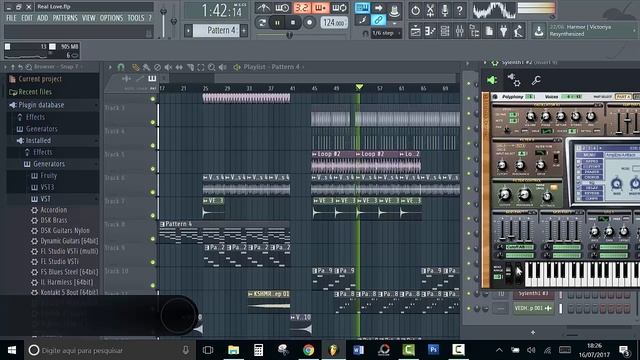This screenshot has height=360, width=640.
Task: Expand Current project in browser
Action: (40, 79)
